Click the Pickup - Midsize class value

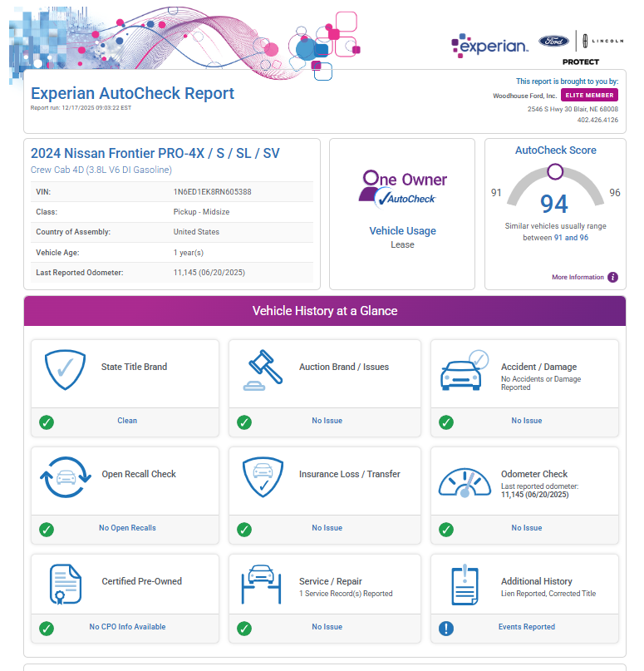click(x=201, y=212)
